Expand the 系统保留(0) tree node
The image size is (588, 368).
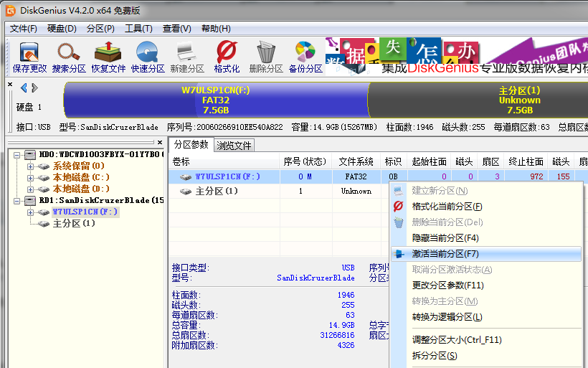30,166
